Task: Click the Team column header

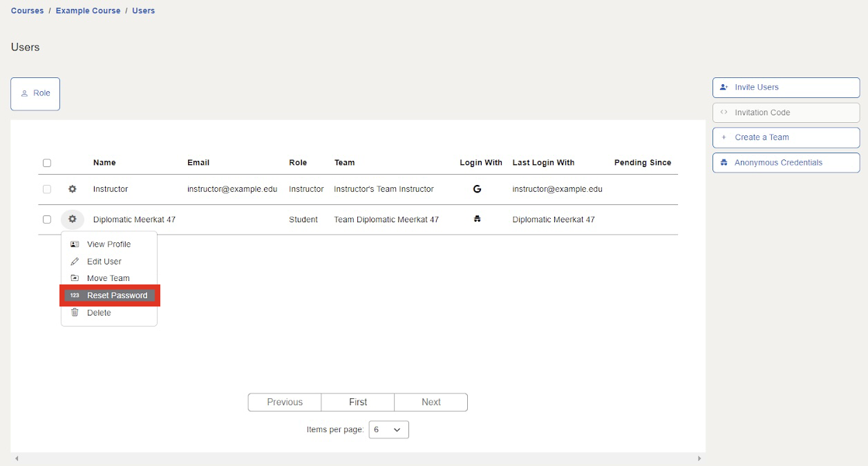Action: click(344, 163)
